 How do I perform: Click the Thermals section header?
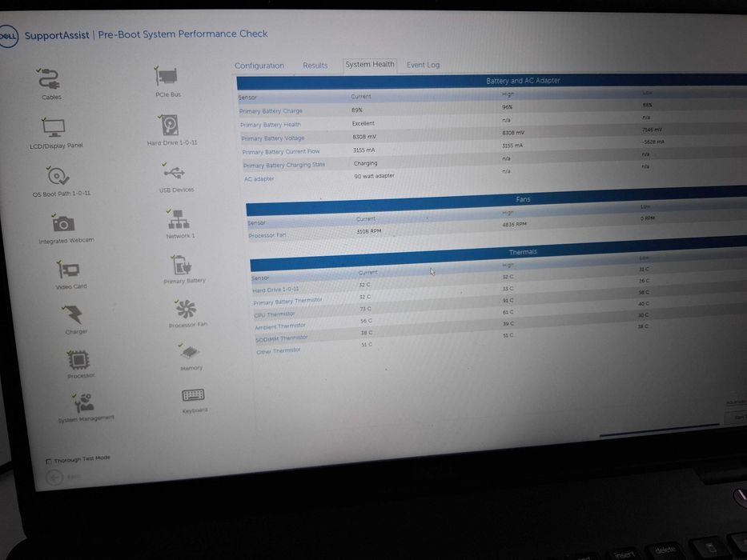(x=499, y=254)
